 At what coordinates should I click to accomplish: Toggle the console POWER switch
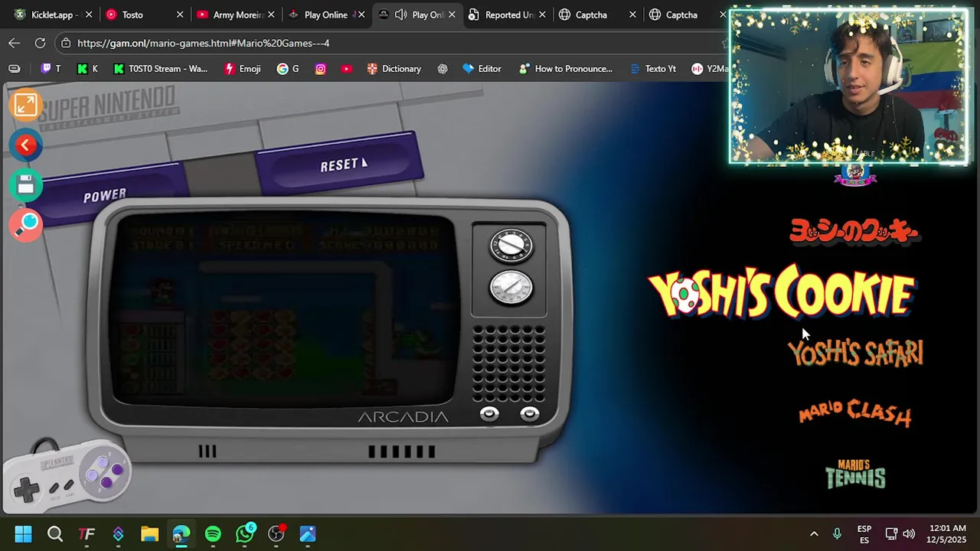click(x=105, y=196)
